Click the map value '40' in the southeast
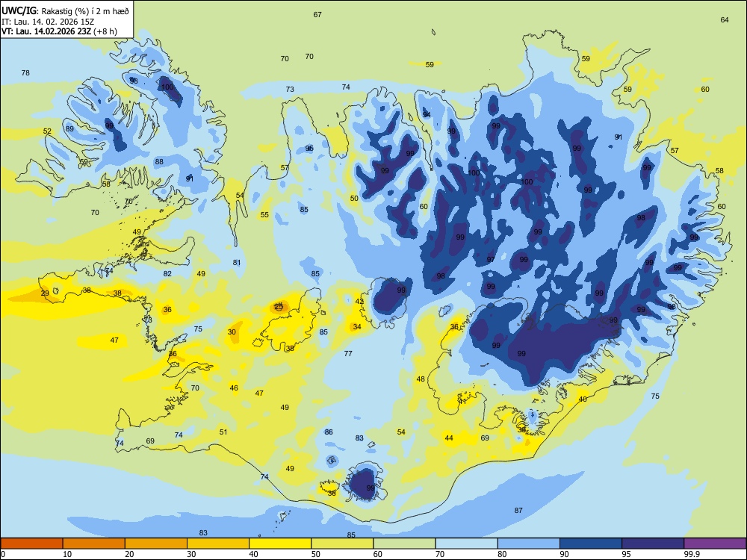 coord(583,399)
